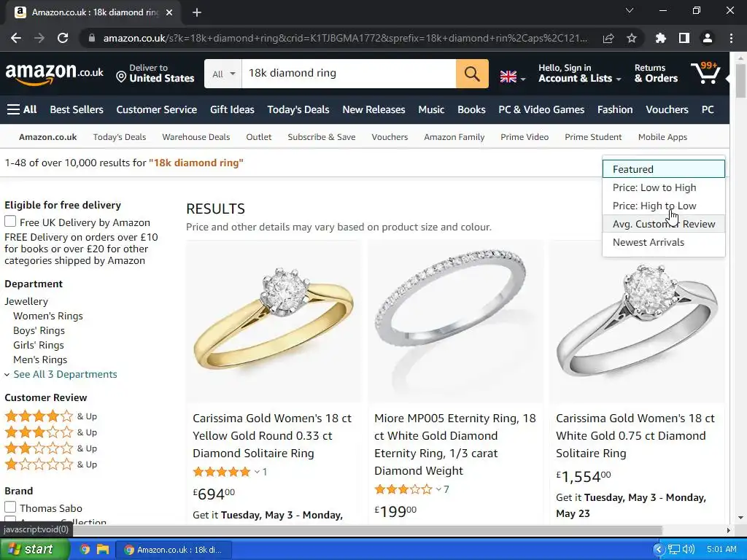Bookmark this page with the star icon
This screenshot has width=747, height=560.
click(631, 38)
